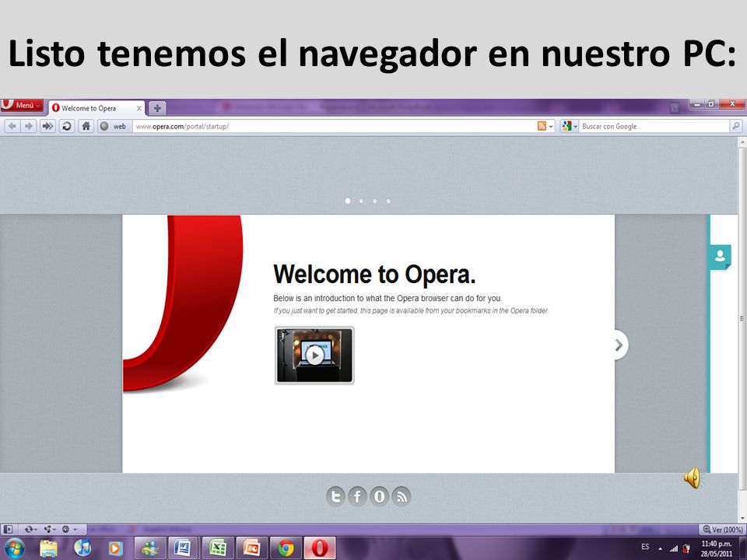Play the Opera introduction video
Viewport: 747px width, 560px height.
(x=314, y=355)
